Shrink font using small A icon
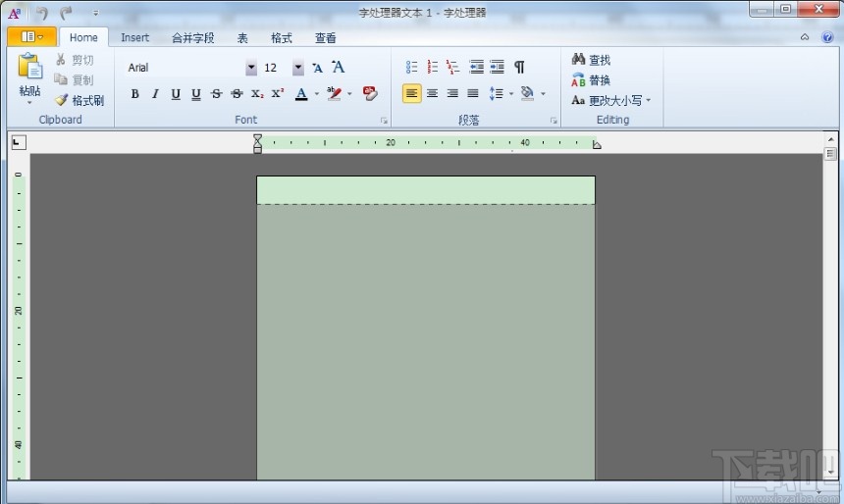 [317, 68]
